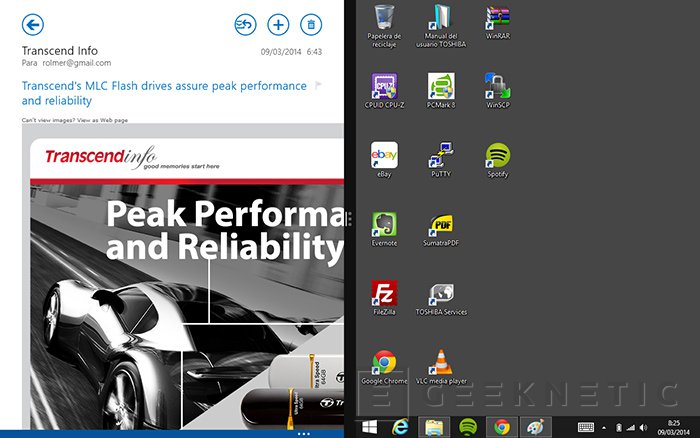The height and width of the screenshot is (438, 700).
Task: Select the FileZilla desktop icon
Action: (384, 298)
